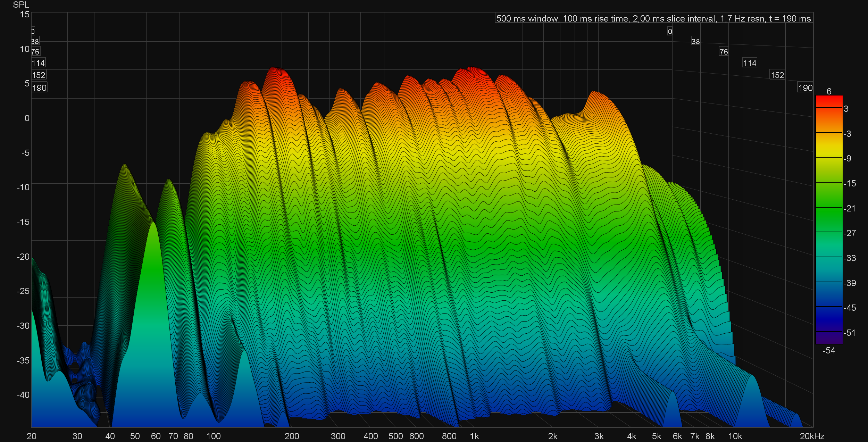The image size is (868, 442).
Task: Click the -45 label on the color scale
Action: [850, 308]
